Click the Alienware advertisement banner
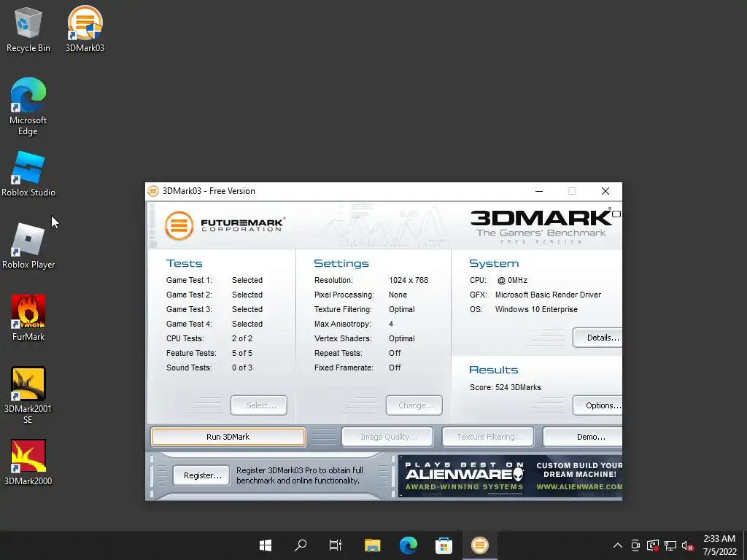The image size is (747, 560). coord(510,476)
